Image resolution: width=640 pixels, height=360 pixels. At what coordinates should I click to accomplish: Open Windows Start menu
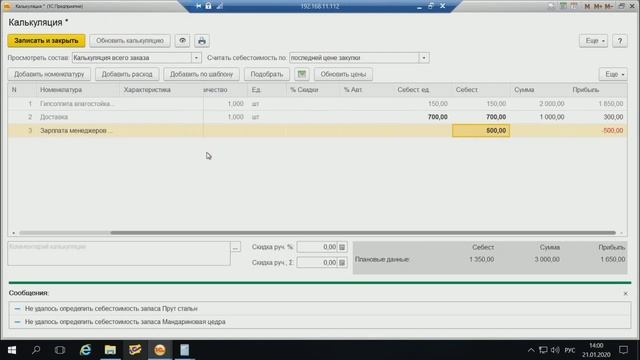(x=12, y=350)
